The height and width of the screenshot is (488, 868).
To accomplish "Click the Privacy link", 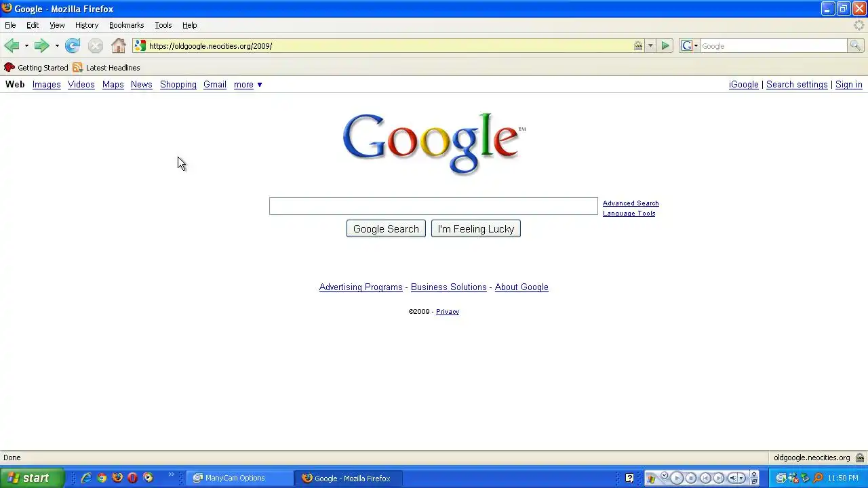I will point(448,312).
